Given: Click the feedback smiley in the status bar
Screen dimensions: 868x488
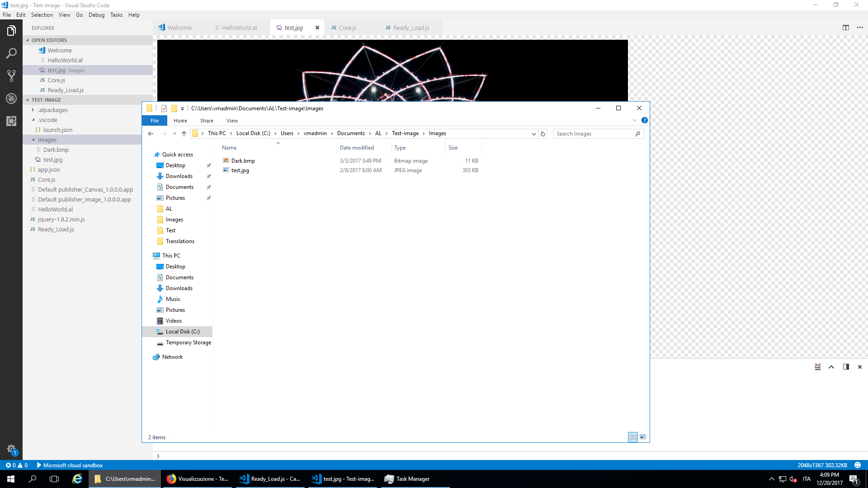Looking at the screenshot, I should [858, 465].
